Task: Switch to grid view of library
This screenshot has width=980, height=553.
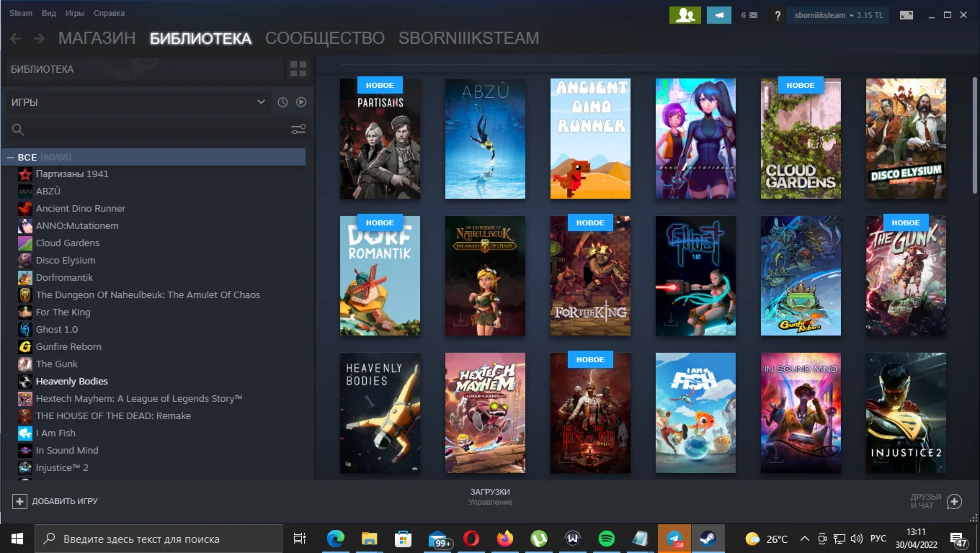Action: coord(298,69)
